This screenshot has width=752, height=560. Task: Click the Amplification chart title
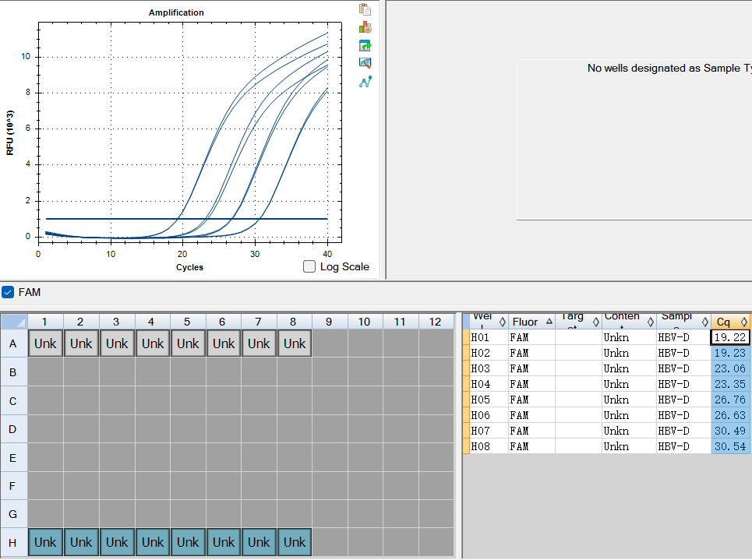click(176, 12)
